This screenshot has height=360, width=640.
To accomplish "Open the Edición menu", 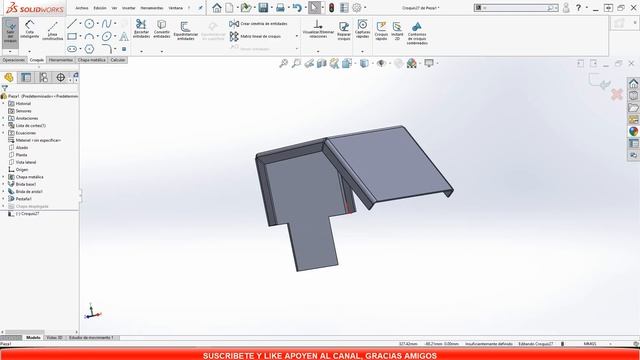I will (x=100, y=8).
